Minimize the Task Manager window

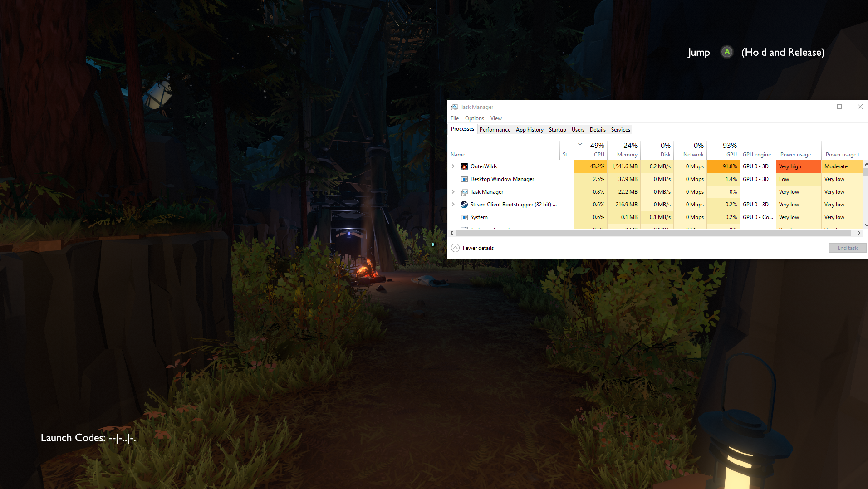(x=819, y=107)
